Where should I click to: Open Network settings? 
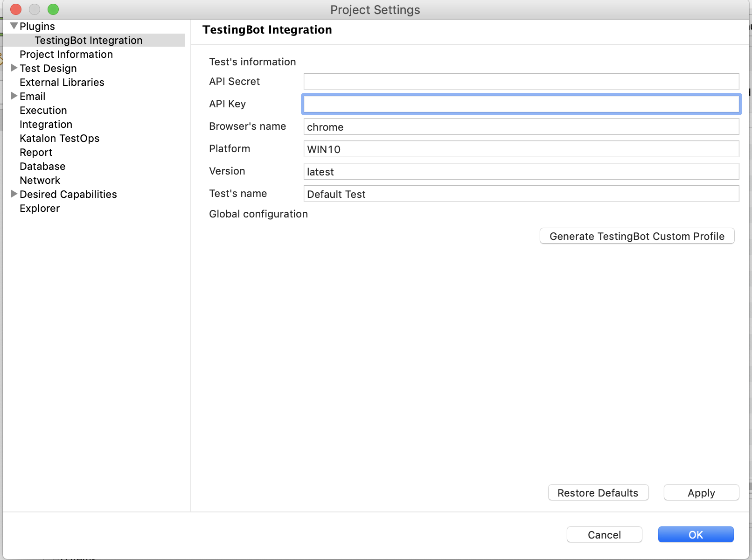[40, 181]
